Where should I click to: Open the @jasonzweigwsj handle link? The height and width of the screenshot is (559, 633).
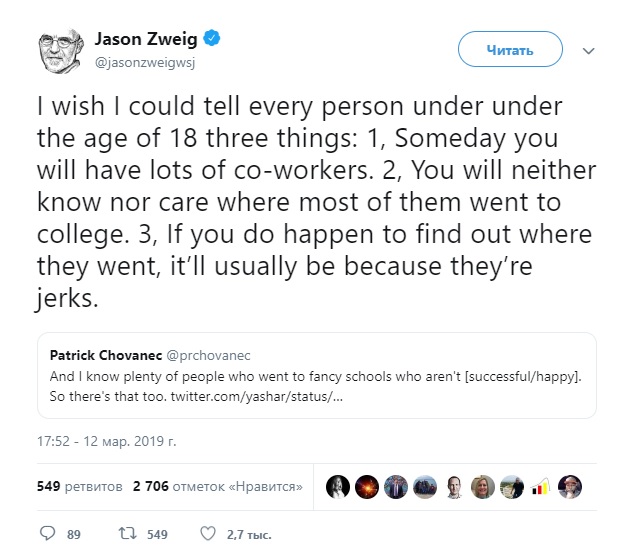[138, 62]
